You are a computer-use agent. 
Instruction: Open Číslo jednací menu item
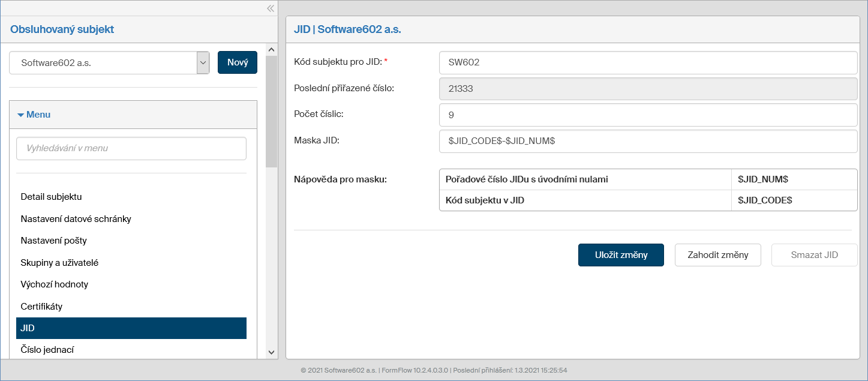47,350
